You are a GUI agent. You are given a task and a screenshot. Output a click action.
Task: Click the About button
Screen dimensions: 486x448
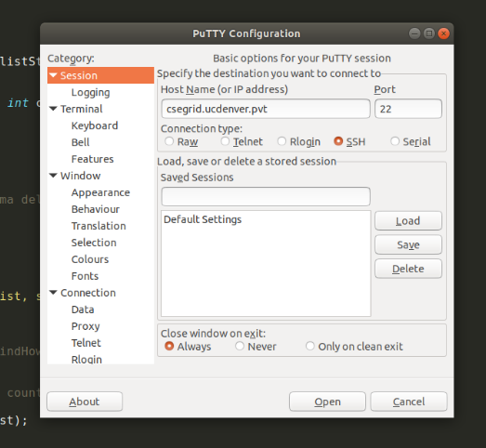pos(85,402)
